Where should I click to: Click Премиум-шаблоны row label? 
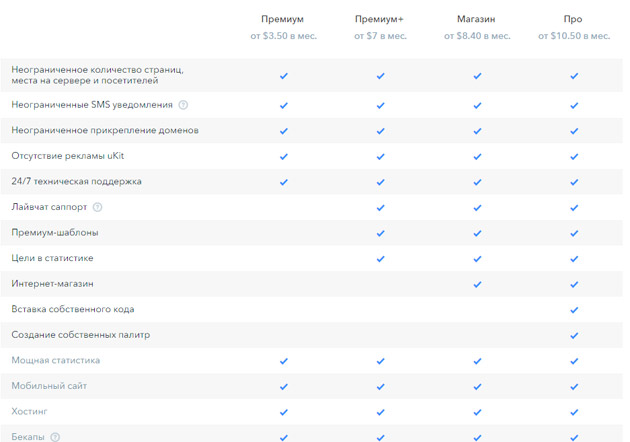click(55, 233)
